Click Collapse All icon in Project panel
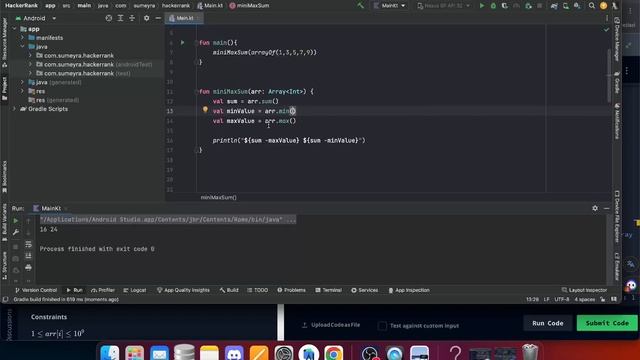 tap(132, 18)
